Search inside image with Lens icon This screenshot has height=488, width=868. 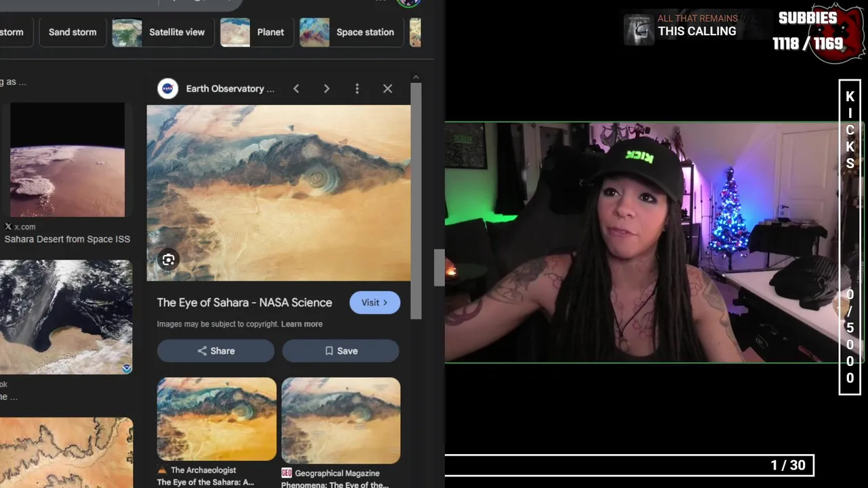[168, 260]
